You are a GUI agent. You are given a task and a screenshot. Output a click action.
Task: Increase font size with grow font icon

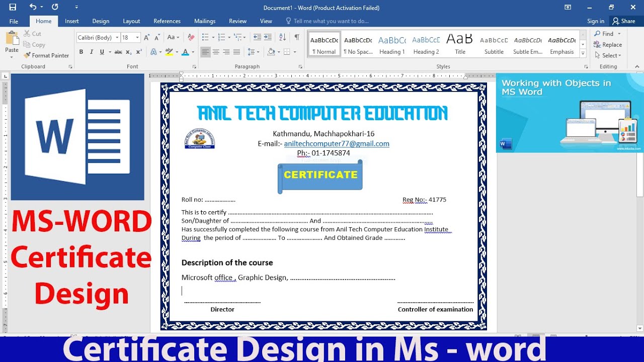point(146,37)
